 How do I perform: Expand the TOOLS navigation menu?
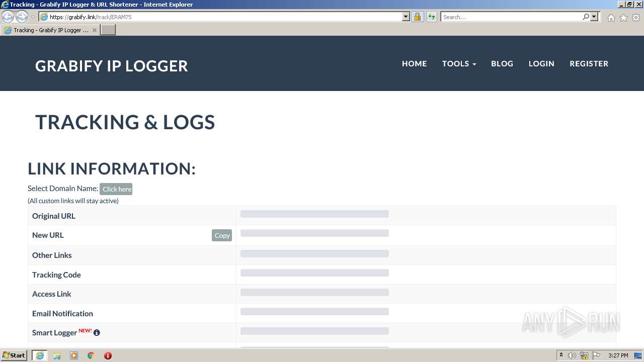(x=459, y=63)
